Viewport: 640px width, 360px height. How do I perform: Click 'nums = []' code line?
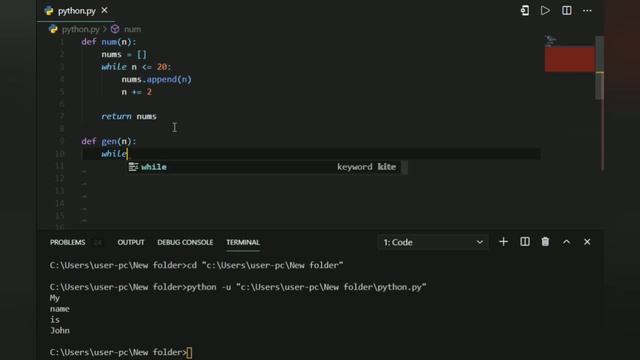pos(124,54)
